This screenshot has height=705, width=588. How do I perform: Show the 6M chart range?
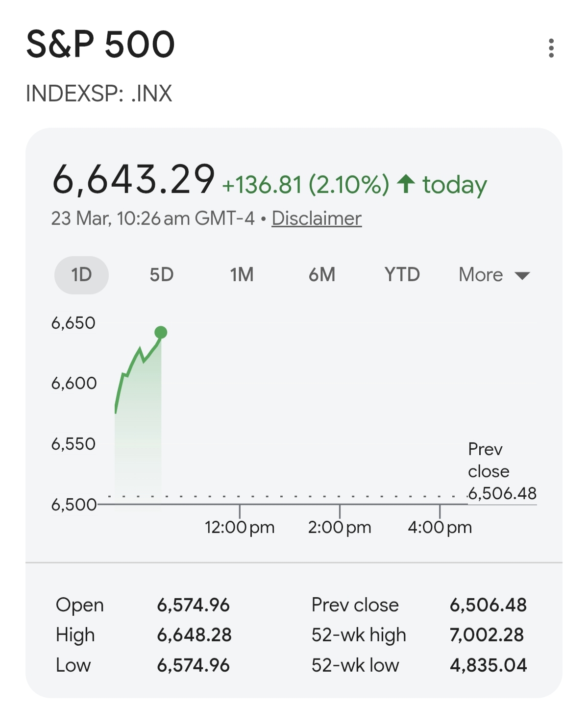(x=322, y=275)
